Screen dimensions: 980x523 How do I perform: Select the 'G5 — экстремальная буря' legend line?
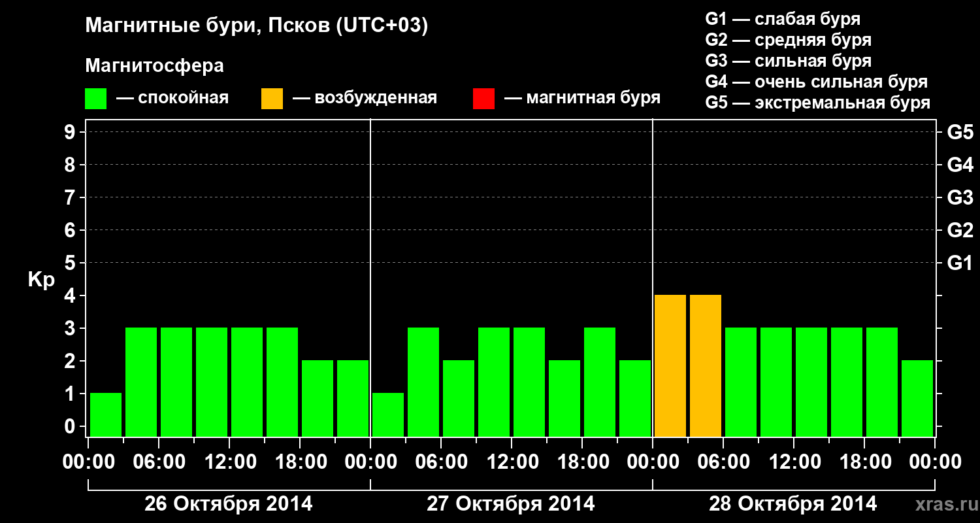pyautogui.click(x=818, y=103)
